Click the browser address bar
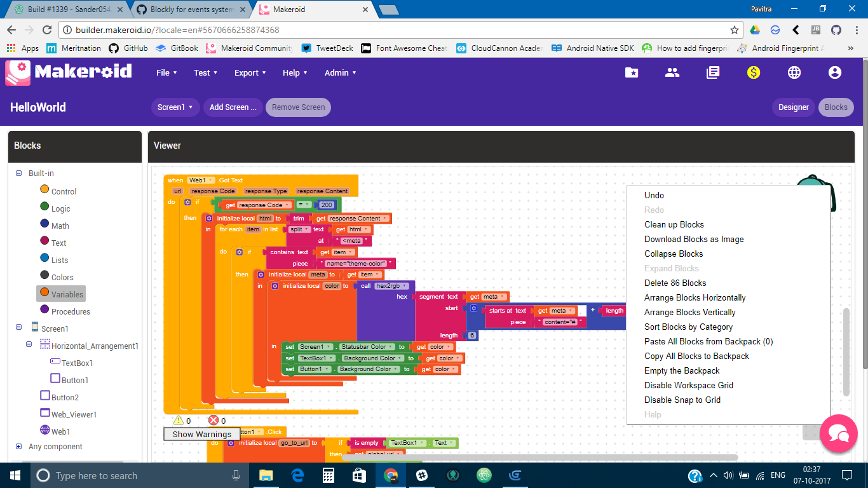The height and width of the screenshot is (488, 868). tap(381, 29)
